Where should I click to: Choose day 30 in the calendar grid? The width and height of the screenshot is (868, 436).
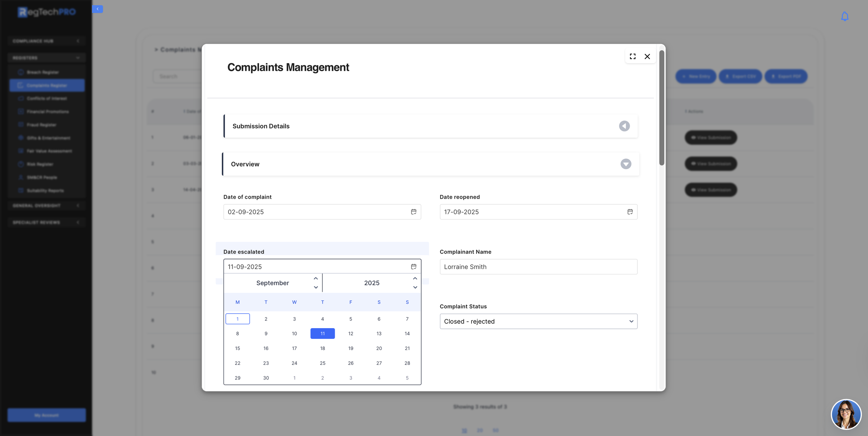click(x=266, y=378)
